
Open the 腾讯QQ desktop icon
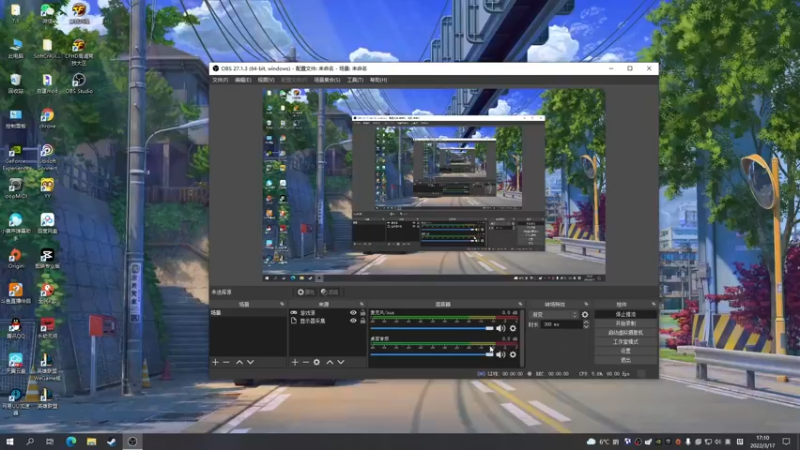point(16,328)
